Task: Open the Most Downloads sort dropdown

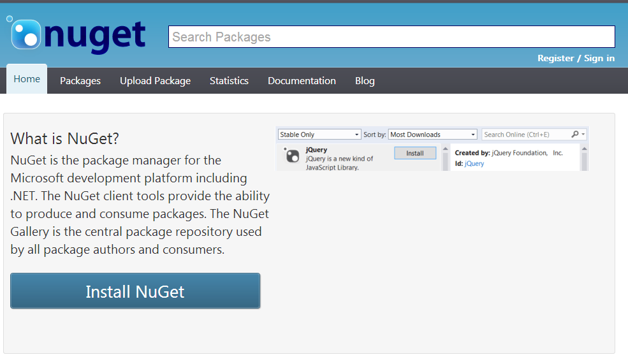Action: coord(432,135)
